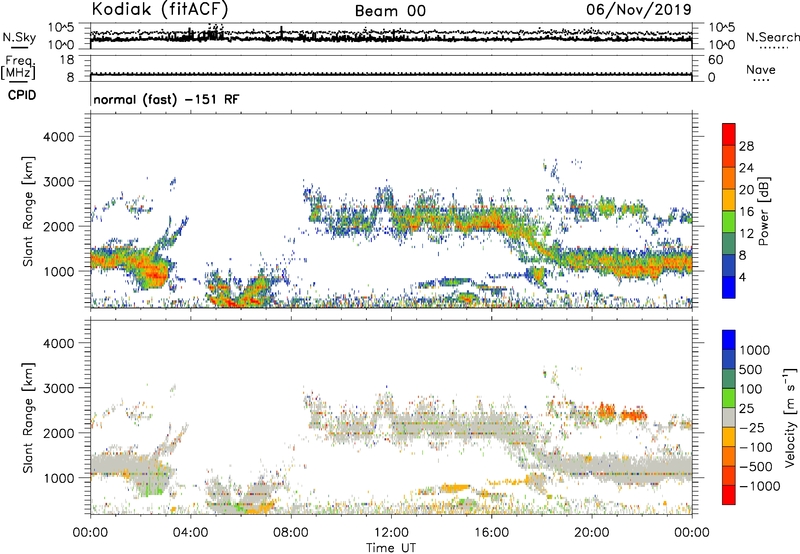Click the '12:00' time axis tick label
Viewport: 800px width, 554px height.
(x=391, y=532)
